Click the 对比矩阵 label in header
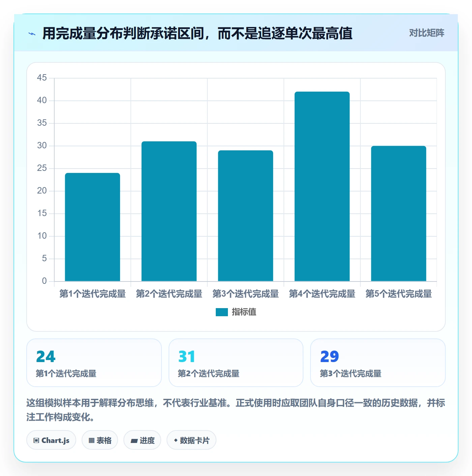 (426, 33)
